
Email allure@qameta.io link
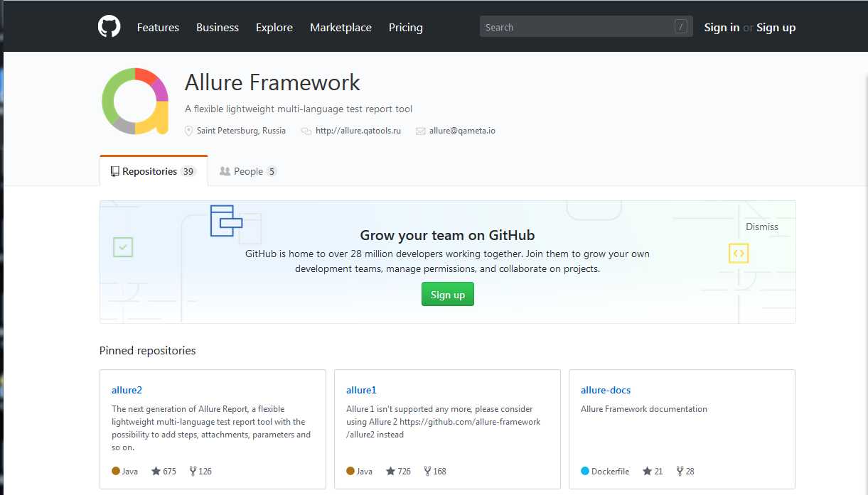tap(462, 131)
